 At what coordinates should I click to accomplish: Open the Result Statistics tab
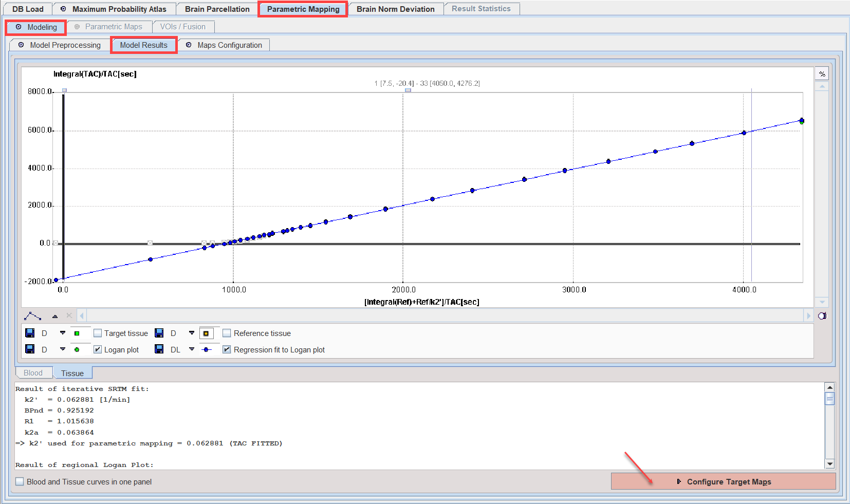pos(481,9)
